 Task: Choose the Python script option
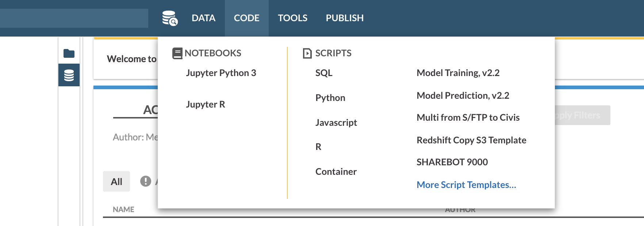click(330, 98)
